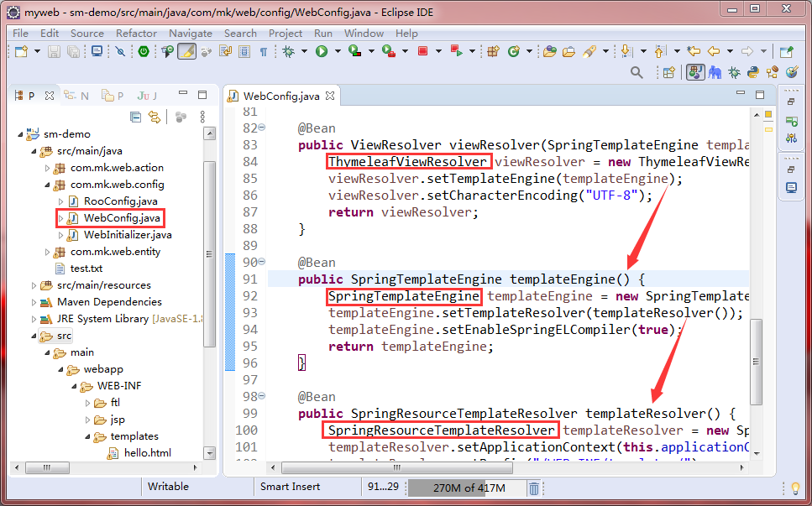Screen dimensions: 812x506
Task: Click the Open Task folder icon
Action: tap(568, 51)
